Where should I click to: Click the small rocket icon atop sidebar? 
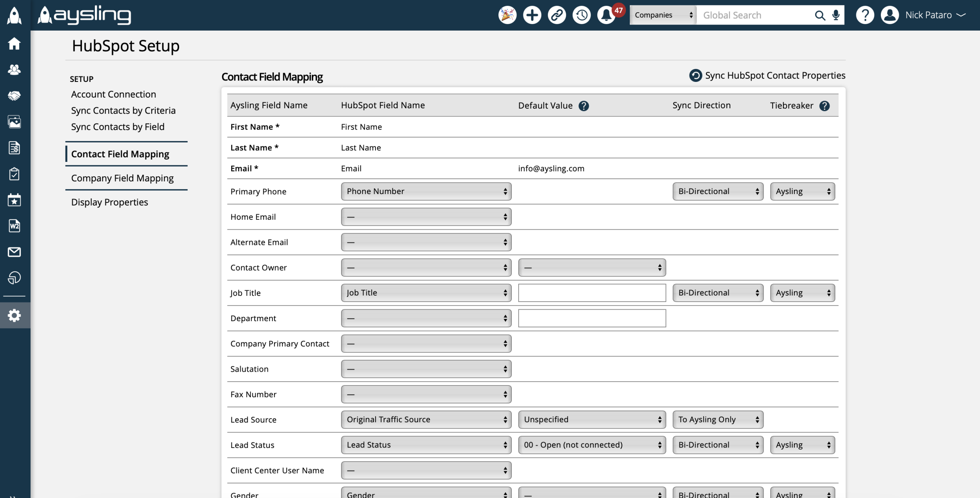click(x=14, y=15)
